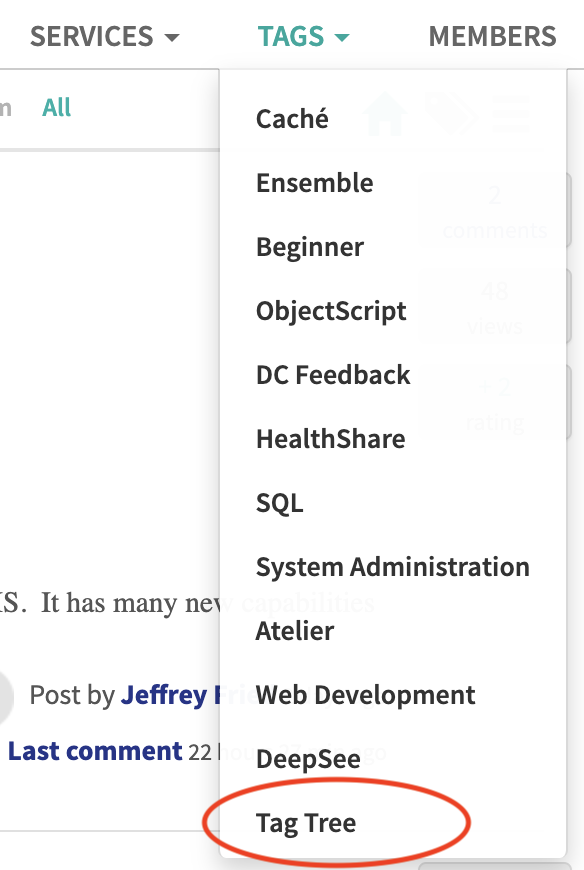Collapse the TAGS dropdown menu
The image size is (584, 870).
coord(303,37)
